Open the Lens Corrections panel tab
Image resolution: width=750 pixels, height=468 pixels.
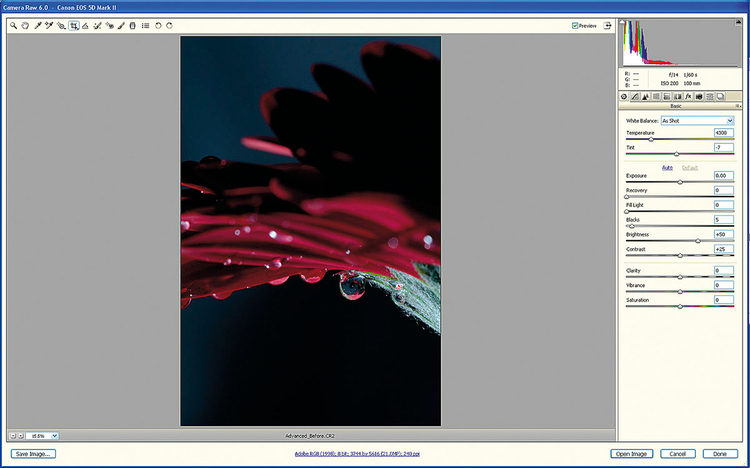pos(677,96)
